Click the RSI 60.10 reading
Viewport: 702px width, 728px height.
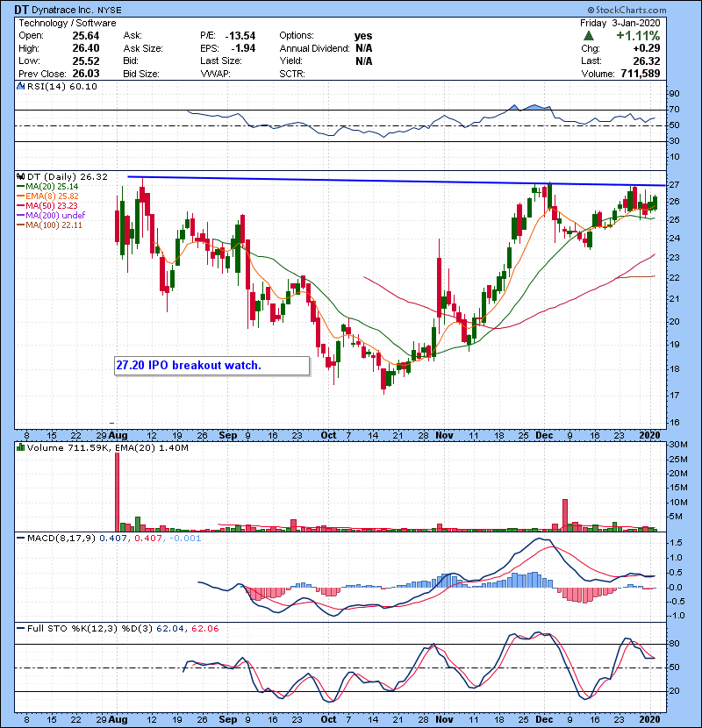(84, 86)
